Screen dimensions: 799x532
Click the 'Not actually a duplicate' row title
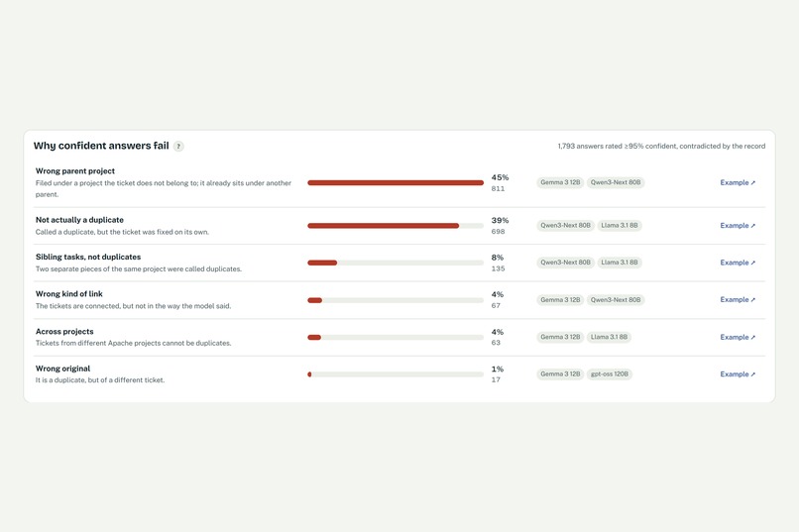[79, 220]
